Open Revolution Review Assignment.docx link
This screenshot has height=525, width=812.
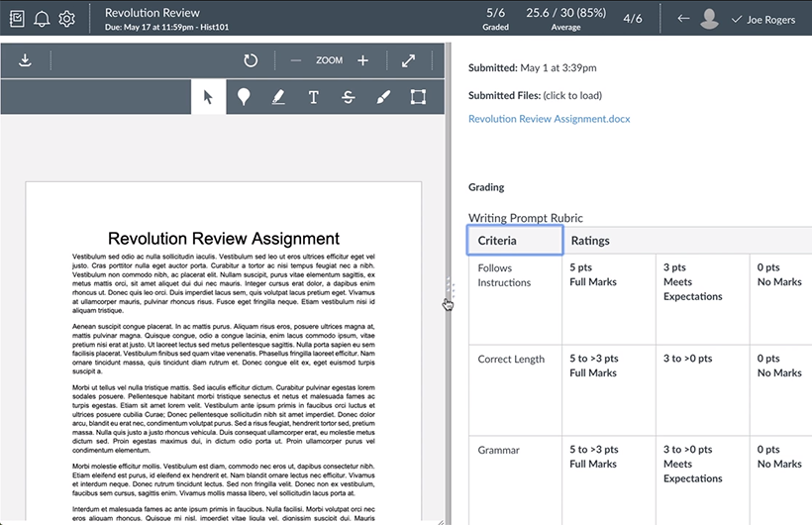coord(549,119)
